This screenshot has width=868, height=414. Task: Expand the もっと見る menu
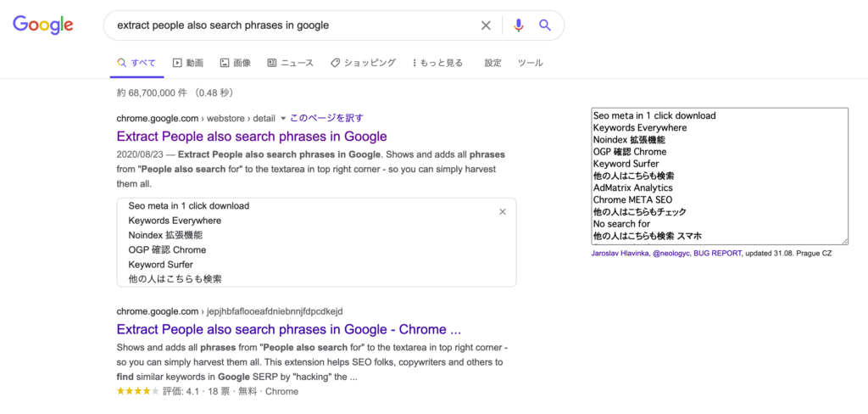coord(438,63)
